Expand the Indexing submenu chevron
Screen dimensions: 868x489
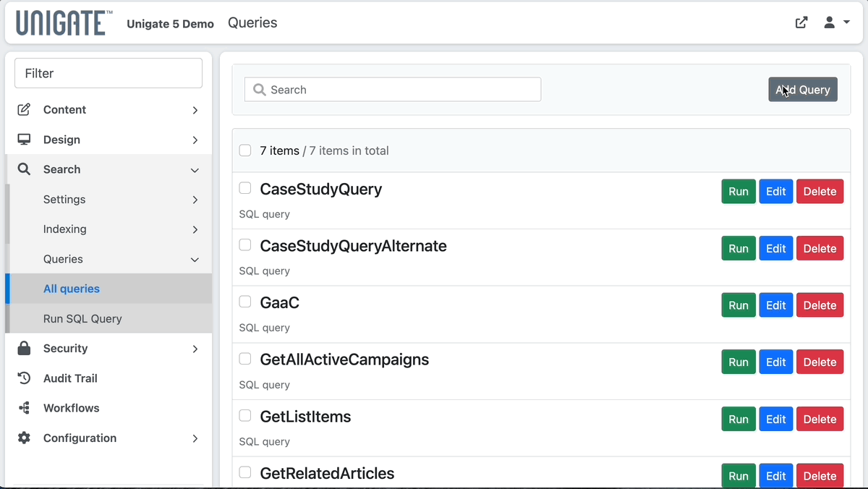click(195, 229)
